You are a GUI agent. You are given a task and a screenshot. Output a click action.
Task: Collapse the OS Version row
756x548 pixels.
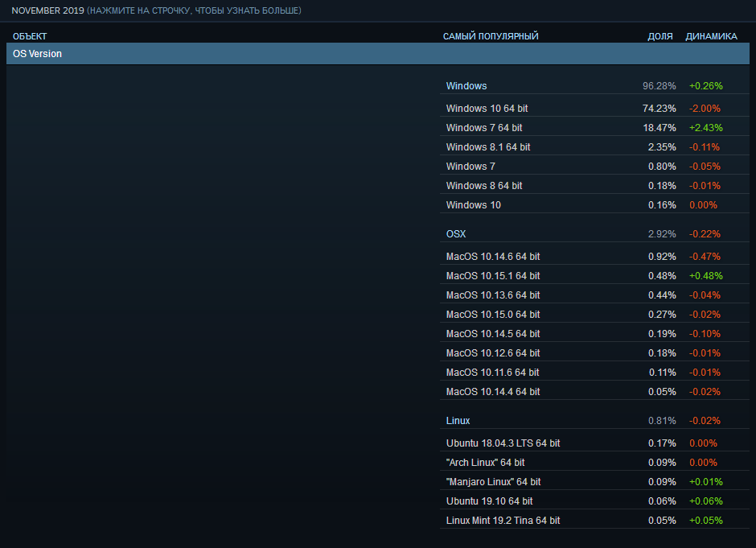pos(377,54)
